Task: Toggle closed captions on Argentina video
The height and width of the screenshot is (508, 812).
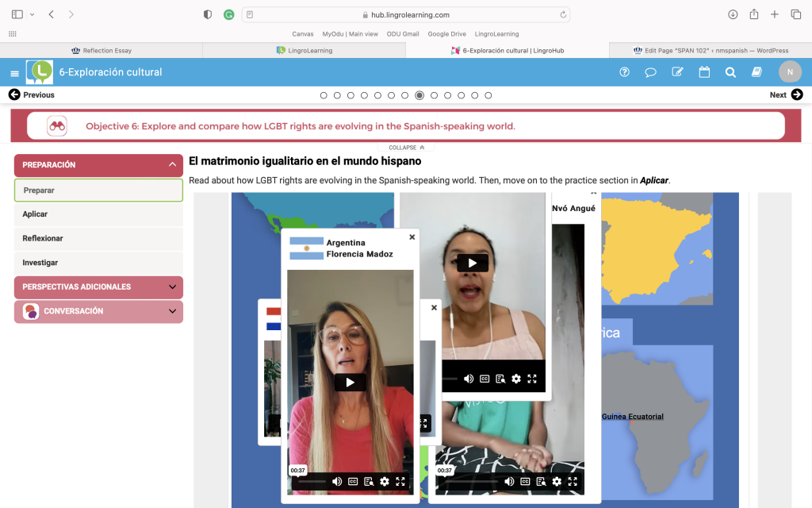Action: [353, 482]
